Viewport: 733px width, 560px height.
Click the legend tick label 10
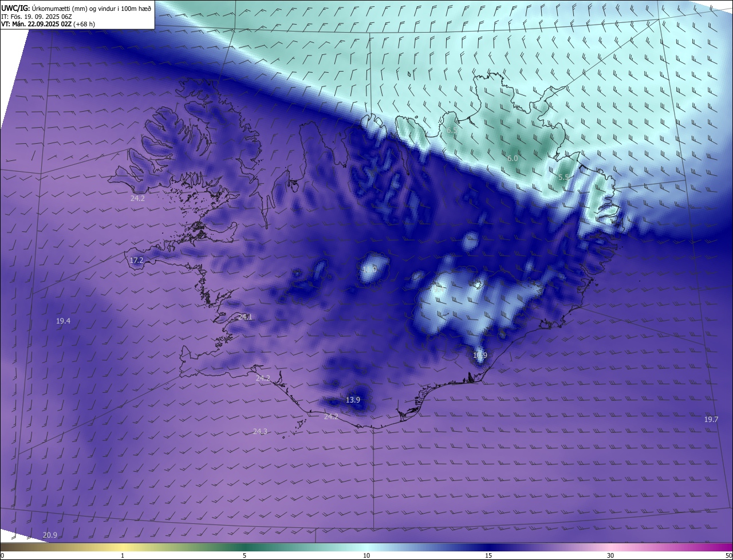point(366,555)
